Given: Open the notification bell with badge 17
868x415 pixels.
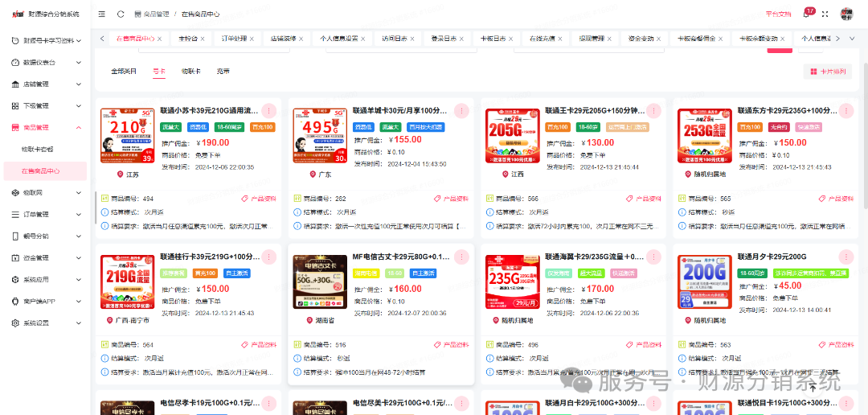Looking at the screenshot, I should [x=806, y=14].
